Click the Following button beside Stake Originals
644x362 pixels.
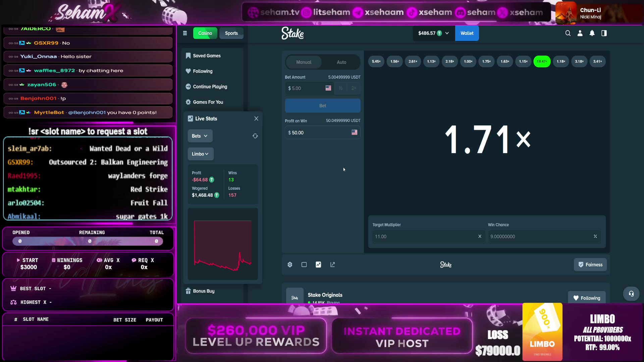click(x=587, y=298)
